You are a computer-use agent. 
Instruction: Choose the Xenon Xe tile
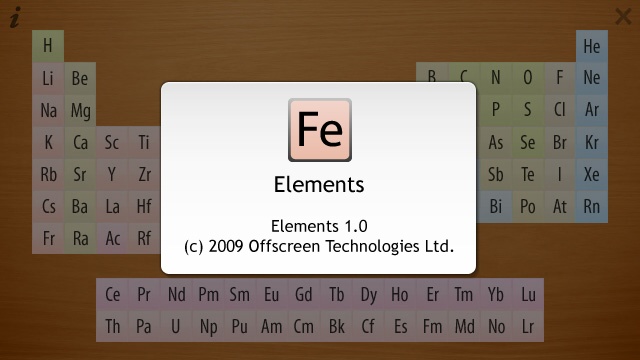[592, 175]
